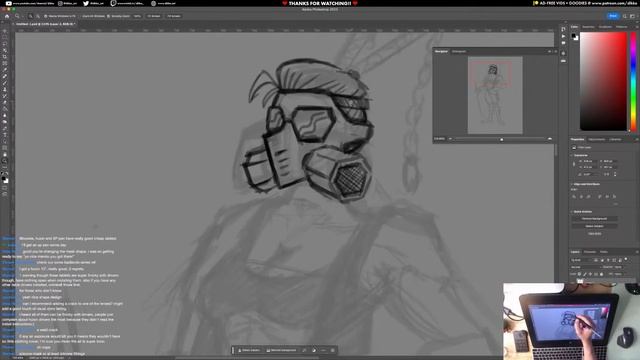Screen dimensions: 640x360
Task: Click Select Subject in Quick Actions
Action: (594, 226)
